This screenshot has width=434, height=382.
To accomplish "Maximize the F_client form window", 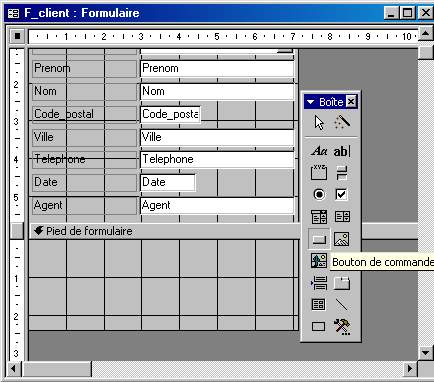I will [407, 13].
